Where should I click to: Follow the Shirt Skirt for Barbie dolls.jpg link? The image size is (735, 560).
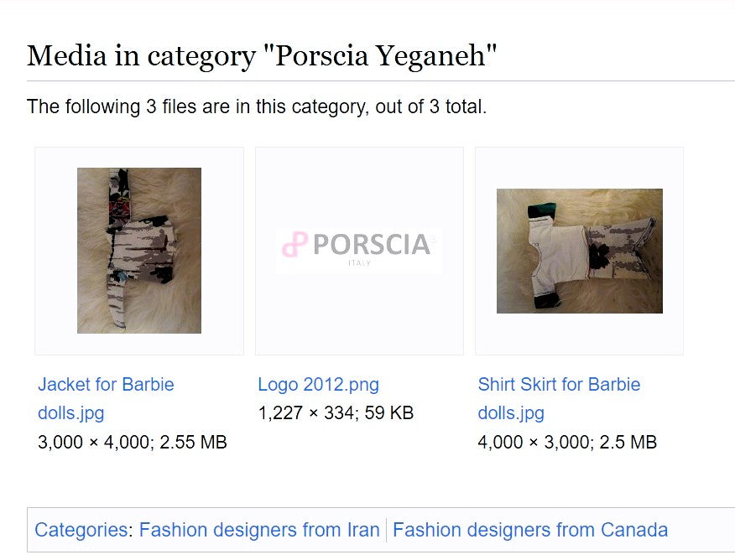559,385
